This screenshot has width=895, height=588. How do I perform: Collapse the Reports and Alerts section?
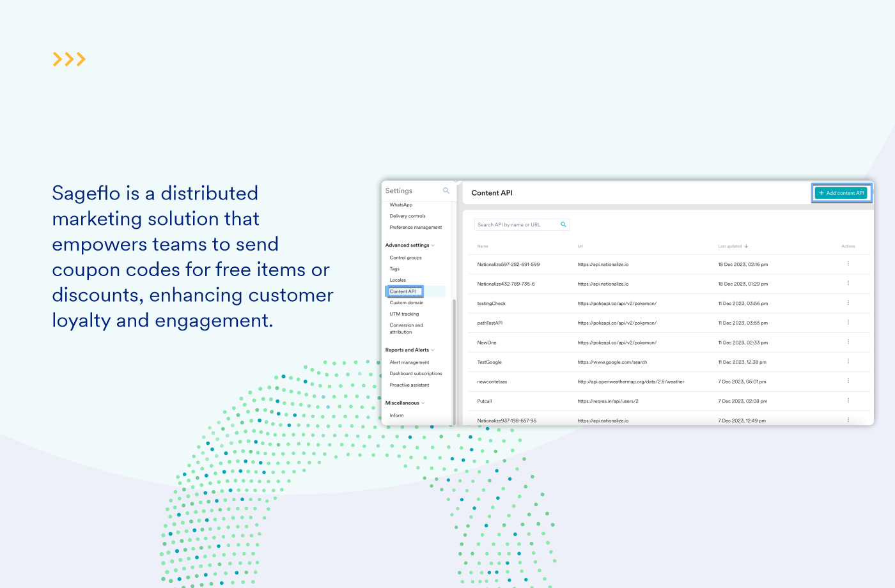433,350
